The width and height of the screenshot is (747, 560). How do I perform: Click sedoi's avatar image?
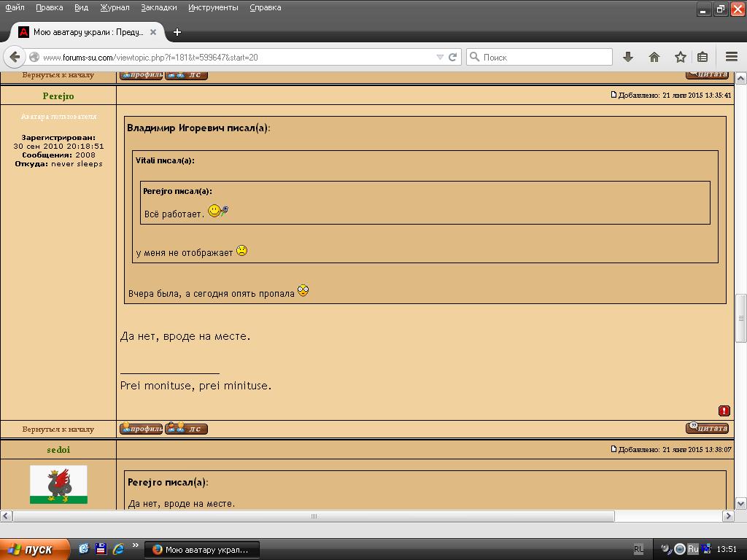pyautogui.click(x=58, y=484)
